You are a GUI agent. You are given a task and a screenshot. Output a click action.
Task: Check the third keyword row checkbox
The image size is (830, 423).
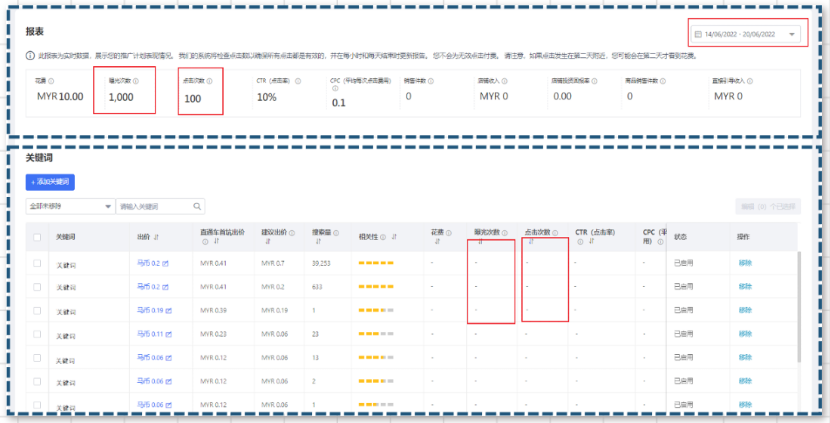(x=37, y=310)
